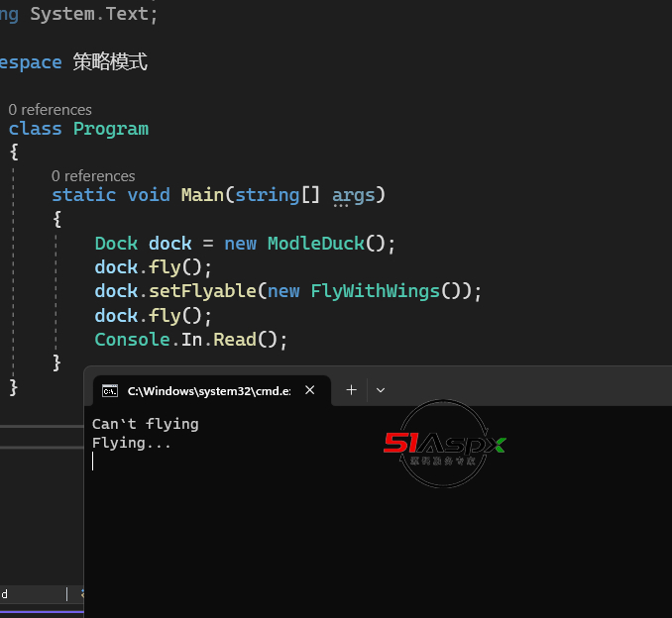672x618 pixels.
Task: Select the C:\Windows\system32\cmd.exe tab
Action: point(208,391)
